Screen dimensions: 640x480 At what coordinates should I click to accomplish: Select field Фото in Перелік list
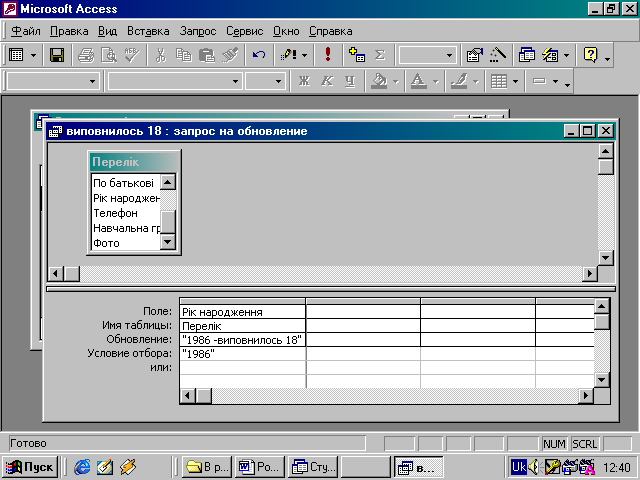[x=106, y=243]
